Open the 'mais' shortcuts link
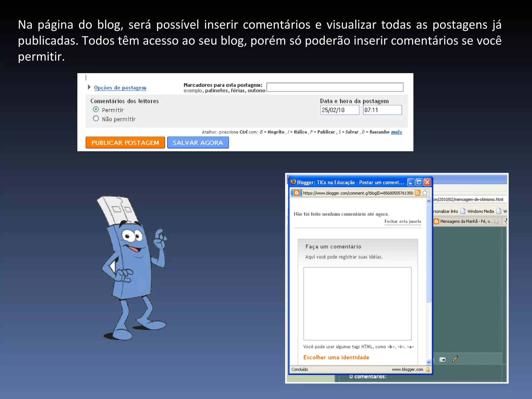Viewport: 532px width, 399px height. coord(396,132)
